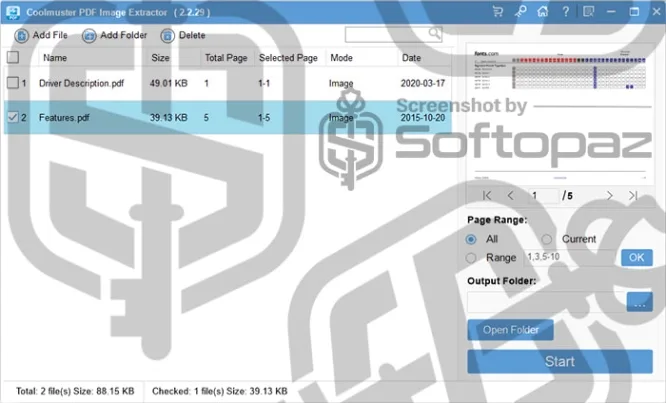Screen dimensions: 666x403
Task: Open the shopping cart purchase icon
Action: point(497,12)
